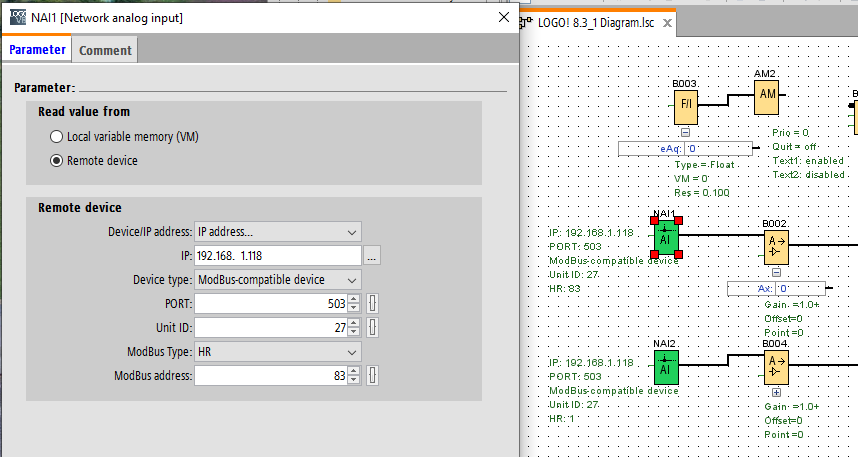The image size is (858, 457).
Task: Open the Device type dropdown
Action: coord(277,280)
